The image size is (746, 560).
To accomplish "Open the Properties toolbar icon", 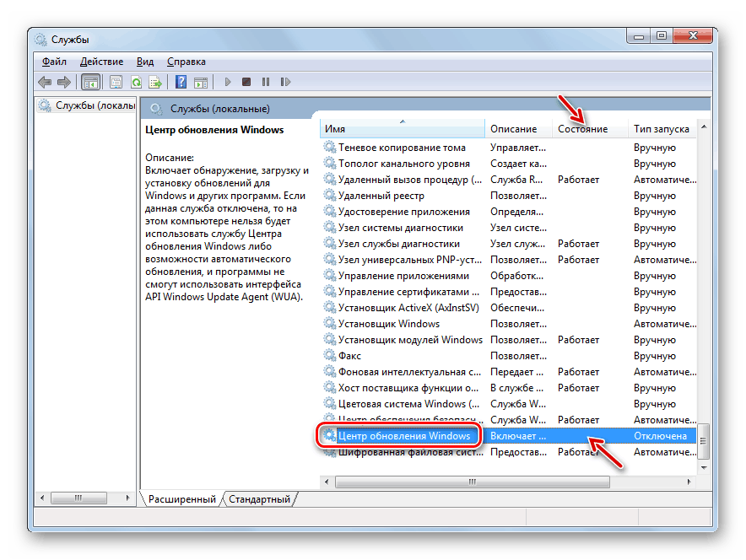I will coord(116,83).
